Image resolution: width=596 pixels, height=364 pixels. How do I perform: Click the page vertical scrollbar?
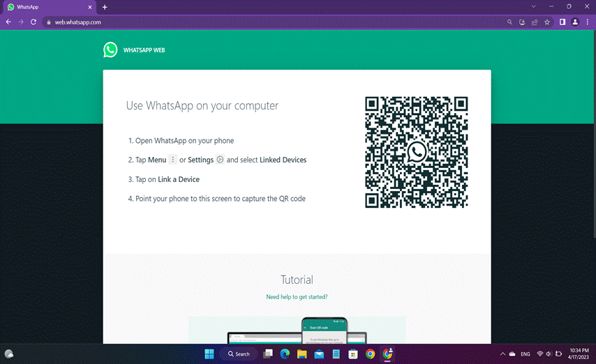pyautogui.click(x=595, y=134)
